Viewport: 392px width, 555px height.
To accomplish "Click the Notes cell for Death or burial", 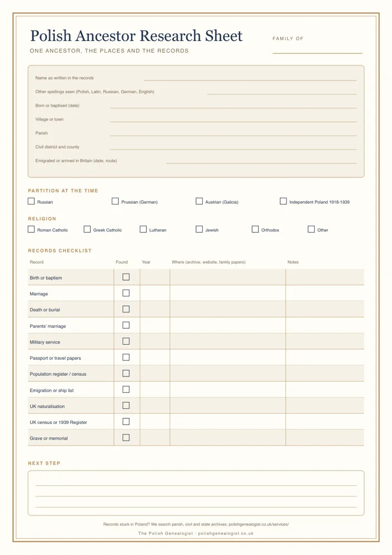I will point(325,309).
